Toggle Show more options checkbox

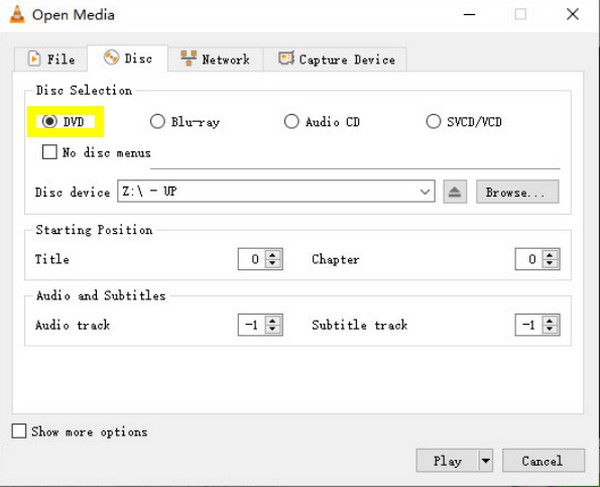[x=19, y=432]
